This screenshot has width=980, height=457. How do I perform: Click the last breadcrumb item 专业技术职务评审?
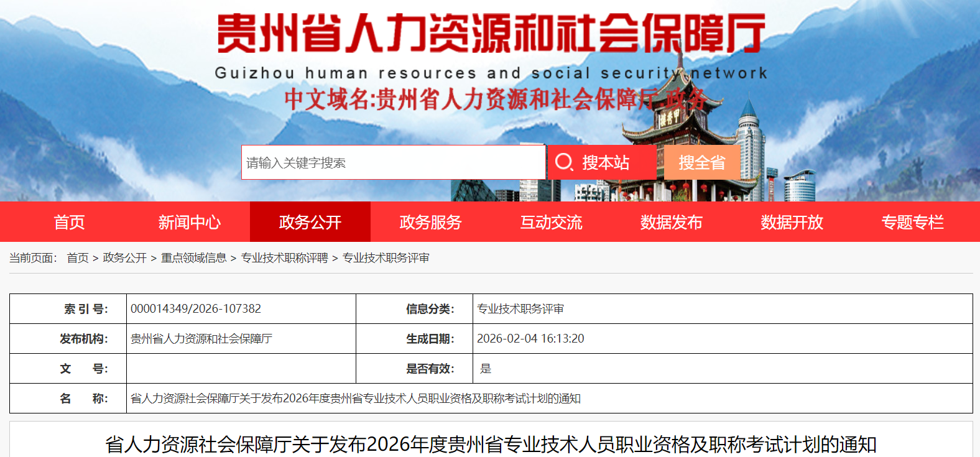pyautogui.click(x=386, y=258)
